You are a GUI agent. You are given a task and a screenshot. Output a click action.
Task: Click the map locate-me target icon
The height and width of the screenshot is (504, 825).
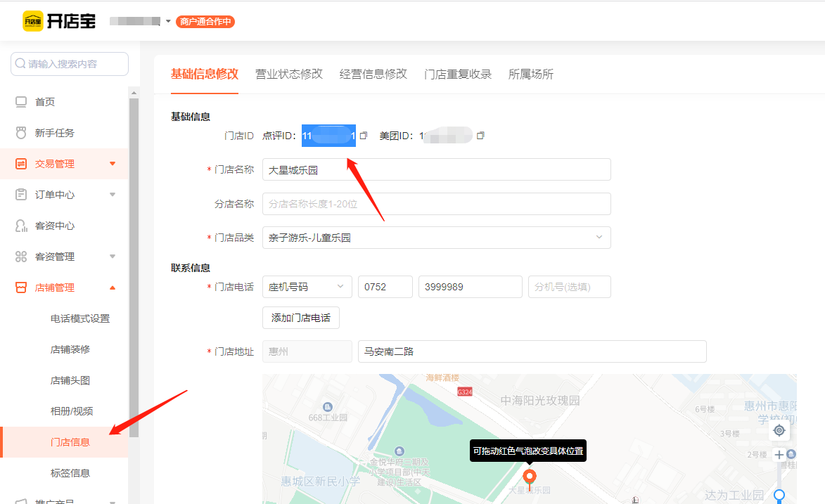[x=779, y=430]
